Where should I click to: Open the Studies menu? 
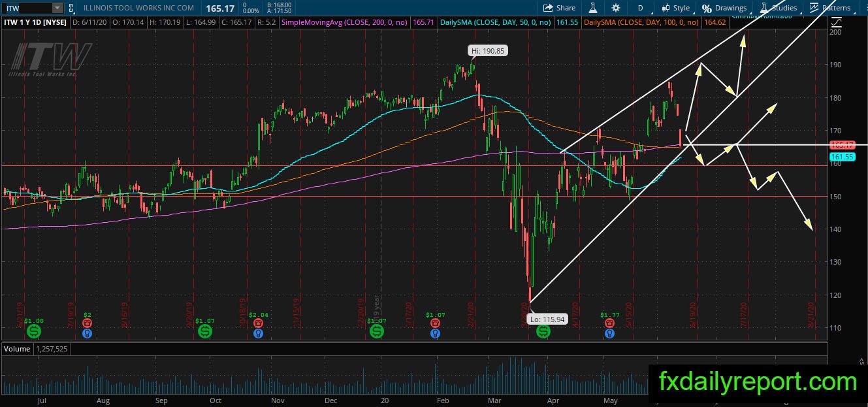[779, 8]
